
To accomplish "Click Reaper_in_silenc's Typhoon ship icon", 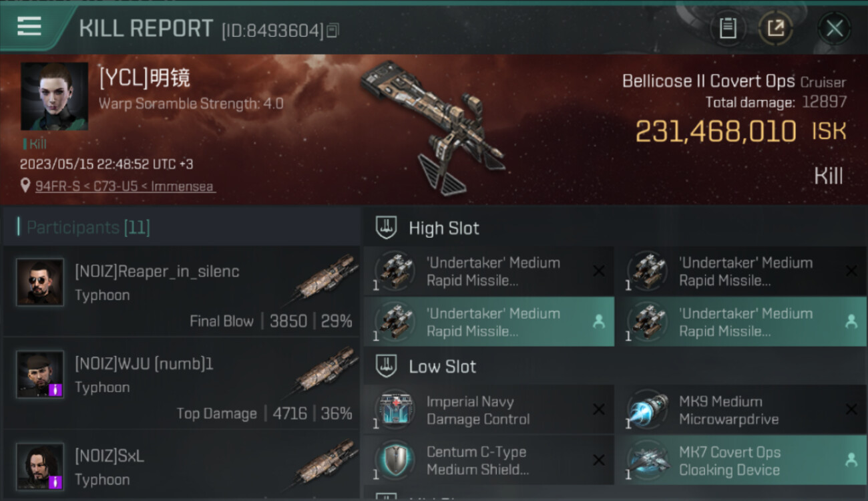I will (325, 278).
